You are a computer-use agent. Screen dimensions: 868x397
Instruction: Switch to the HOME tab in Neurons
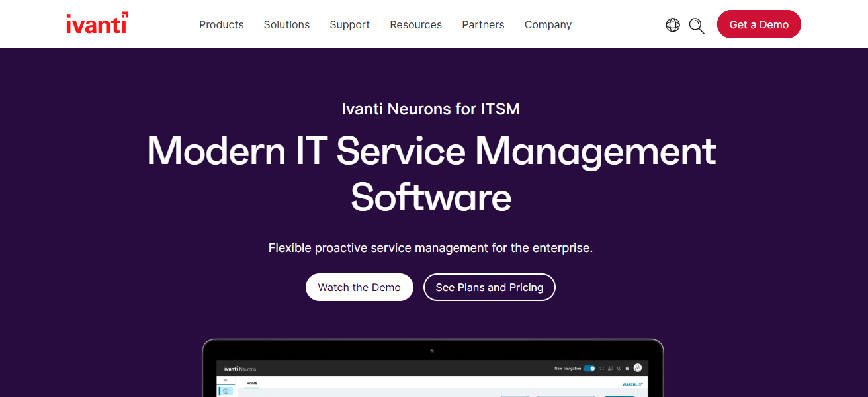(252, 384)
